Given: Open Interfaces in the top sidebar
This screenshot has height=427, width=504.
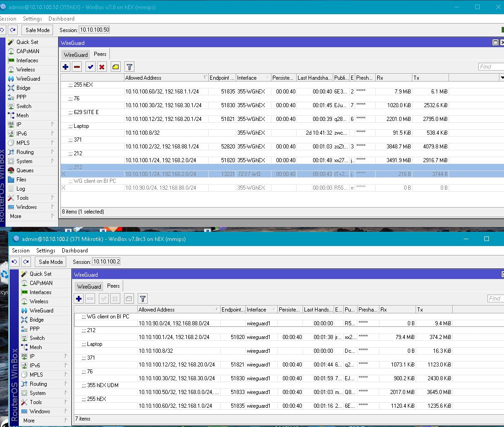Looking at the screenshot, I should coord(27,60).
